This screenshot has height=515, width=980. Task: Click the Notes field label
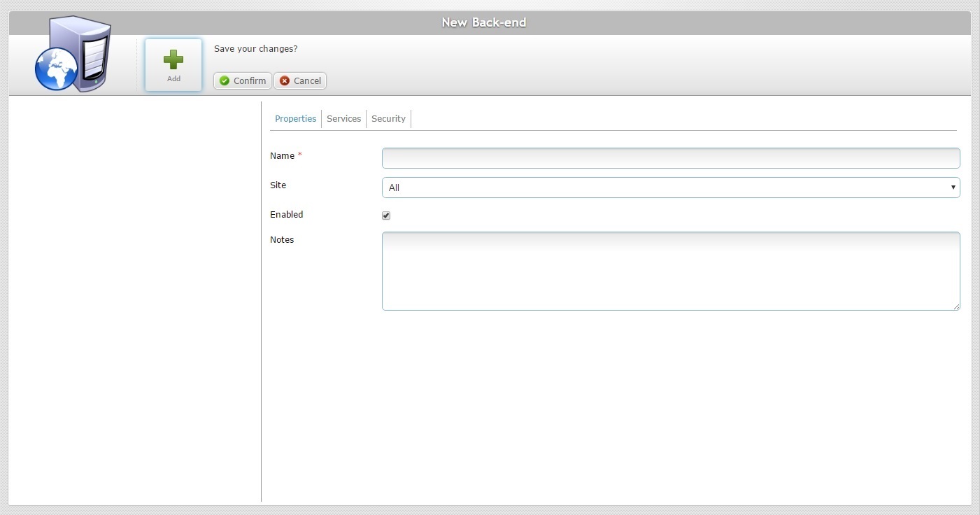[282, 239]
